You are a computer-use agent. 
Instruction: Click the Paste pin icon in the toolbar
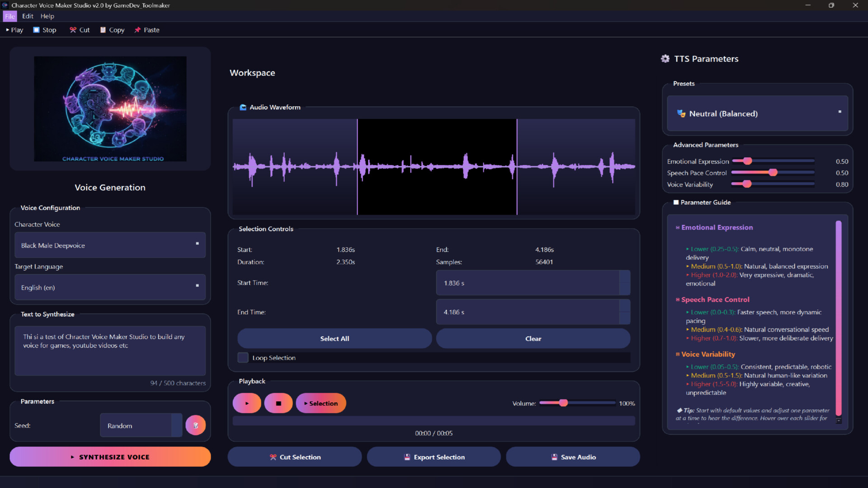pos(138,30)
